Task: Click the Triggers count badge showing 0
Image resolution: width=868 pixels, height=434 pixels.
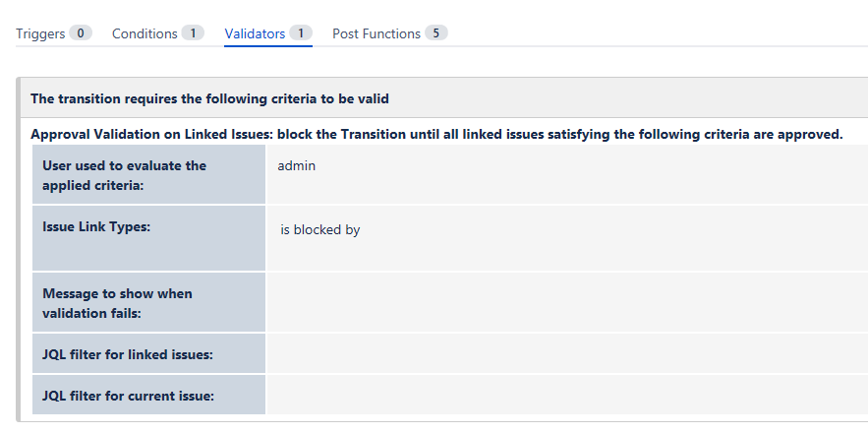Action: (x=81, y=33)
